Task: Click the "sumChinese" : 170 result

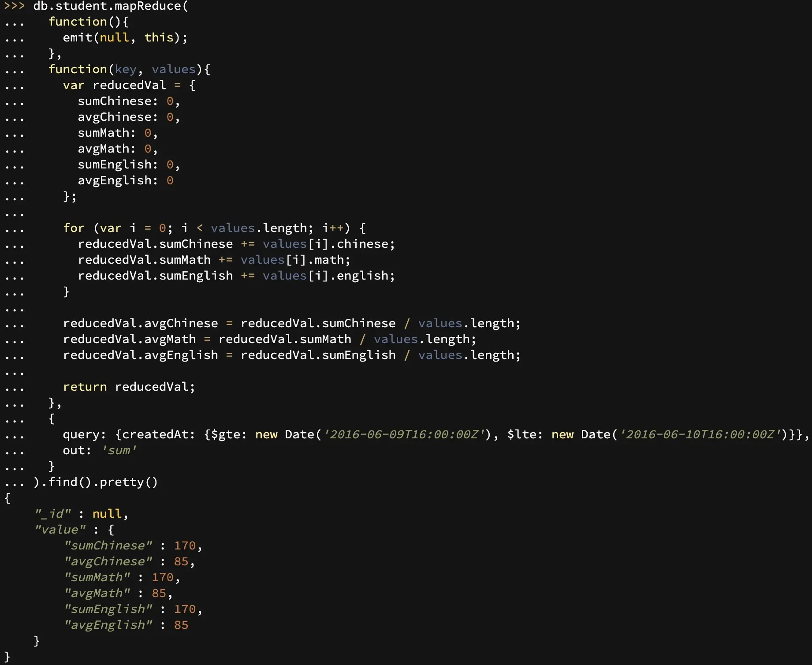Action: (133, 545)
